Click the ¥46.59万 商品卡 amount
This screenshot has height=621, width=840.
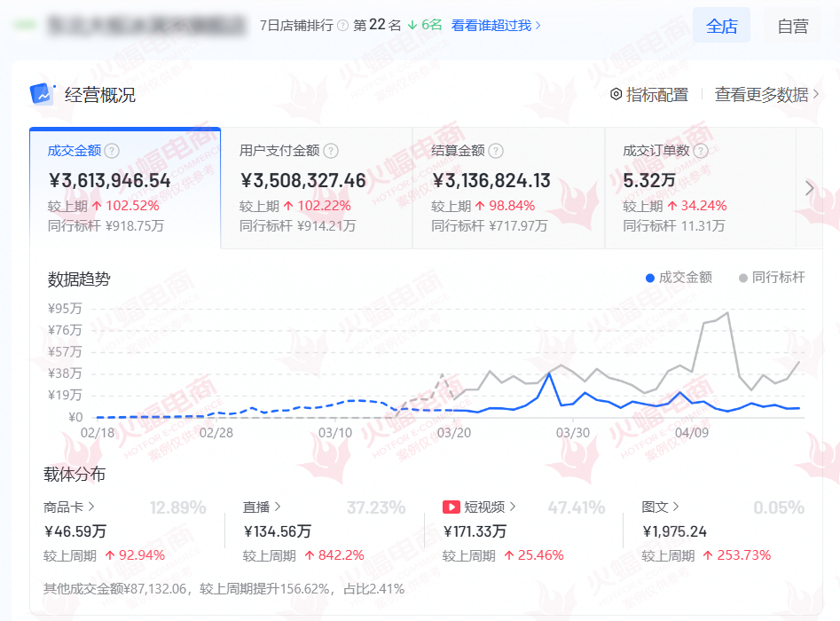75,531
